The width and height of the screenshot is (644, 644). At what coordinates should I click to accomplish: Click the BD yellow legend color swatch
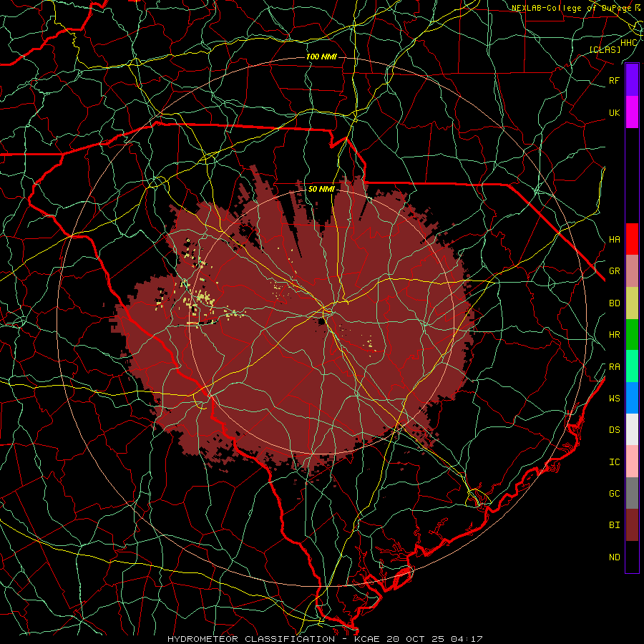click(x=632, y=303)
